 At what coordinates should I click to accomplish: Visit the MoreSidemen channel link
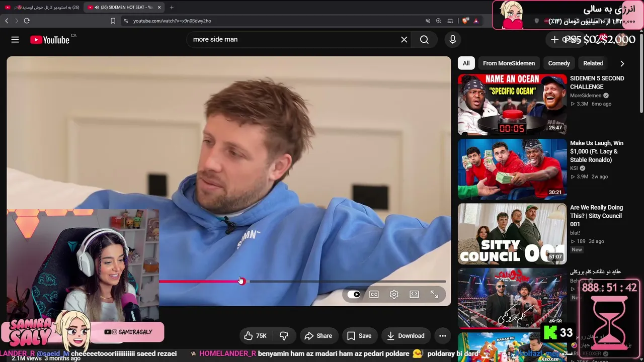(x=586, y=96)
